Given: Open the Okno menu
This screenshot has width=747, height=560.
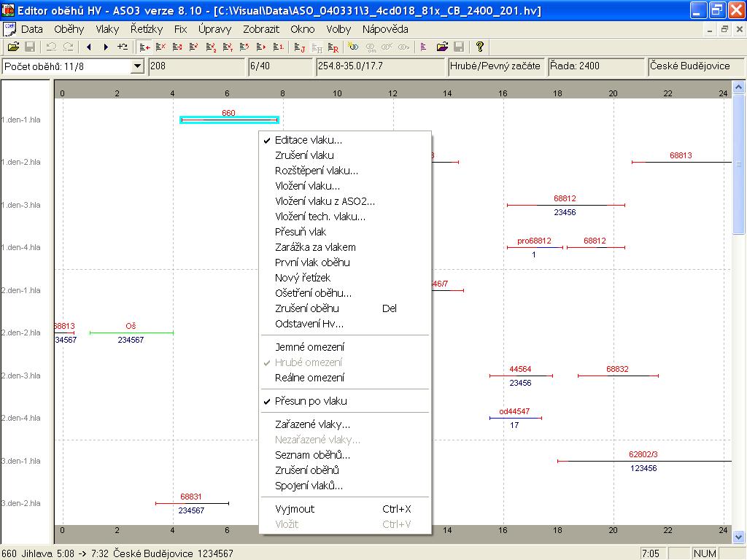Looking at the screenshot, I should [x=303, y=29].
